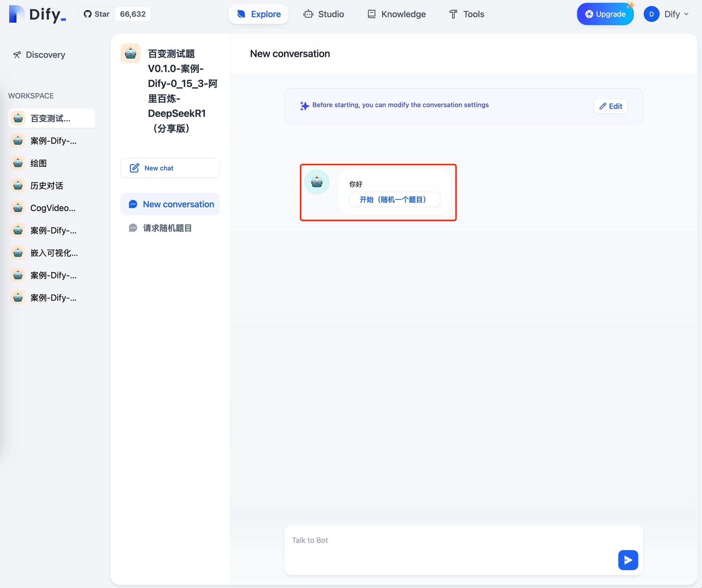
Task: Click the Discovery telescope item
Action: point(39,55)
